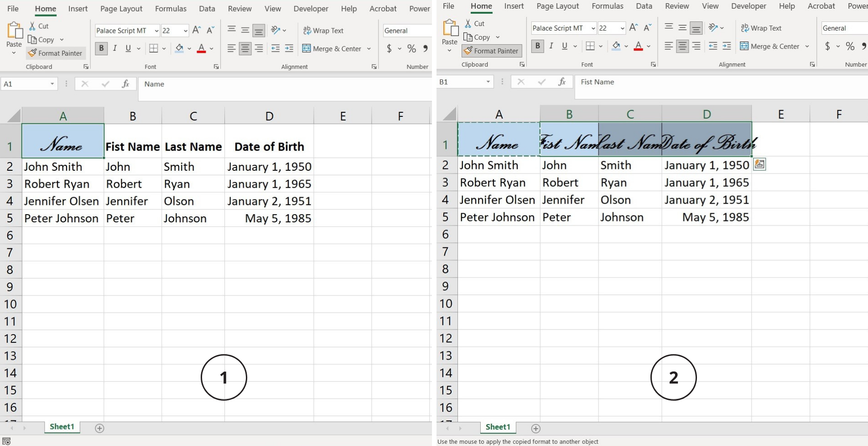Open Copy dropdown arrow in right window

click(498, 37)
